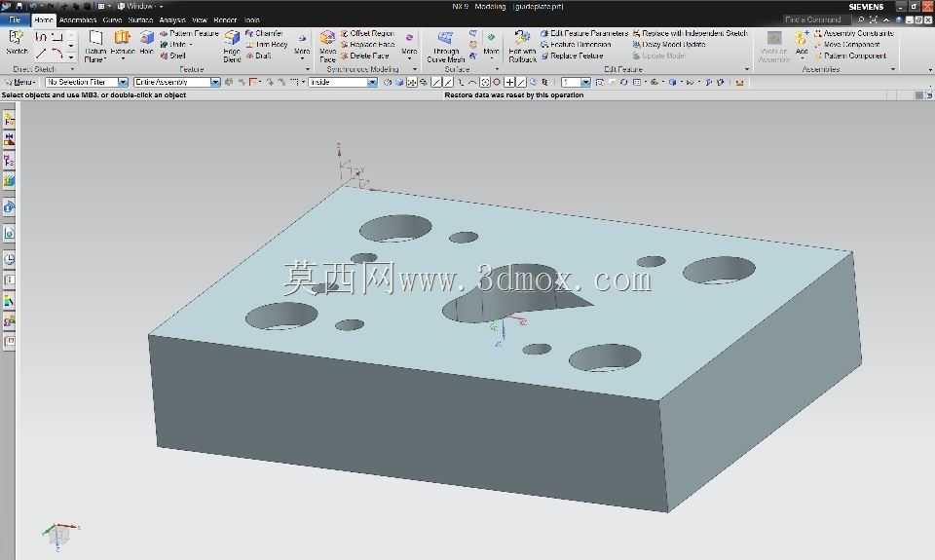Select the direct sketch Arc tool

[56, 55]
